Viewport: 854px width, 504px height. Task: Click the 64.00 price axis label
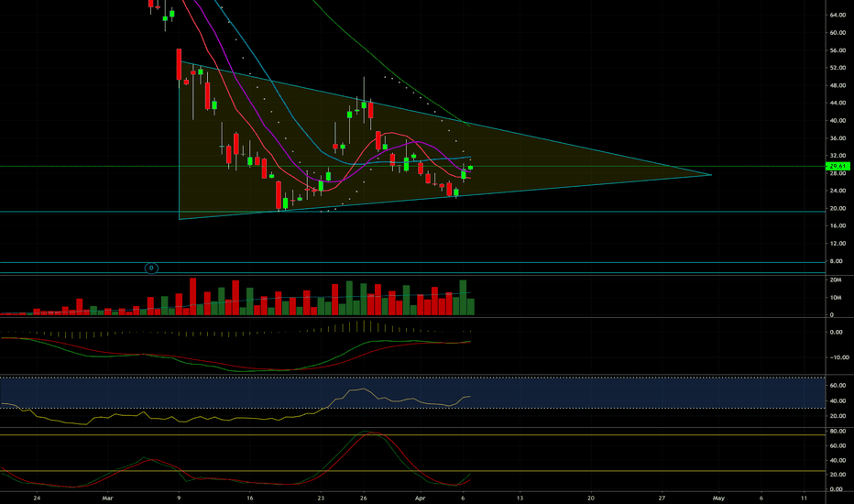point(838,16)
